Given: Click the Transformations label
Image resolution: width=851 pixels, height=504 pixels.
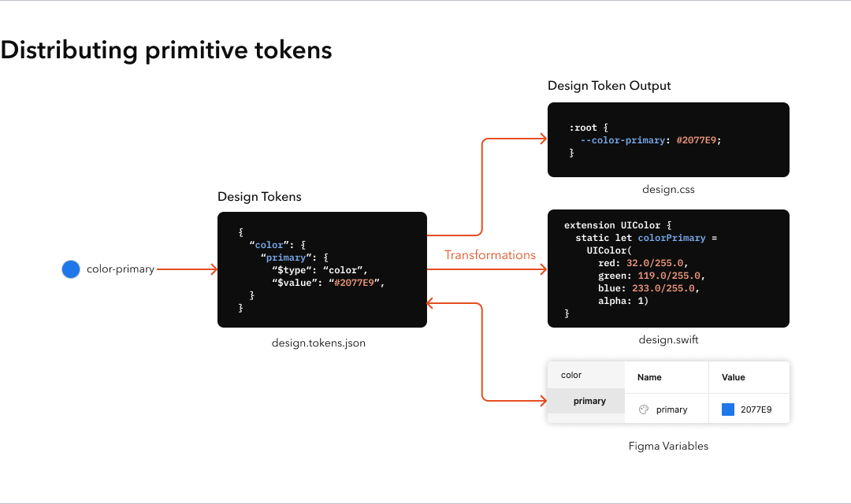Looking at the screenshot, I should tap(490, 254).
